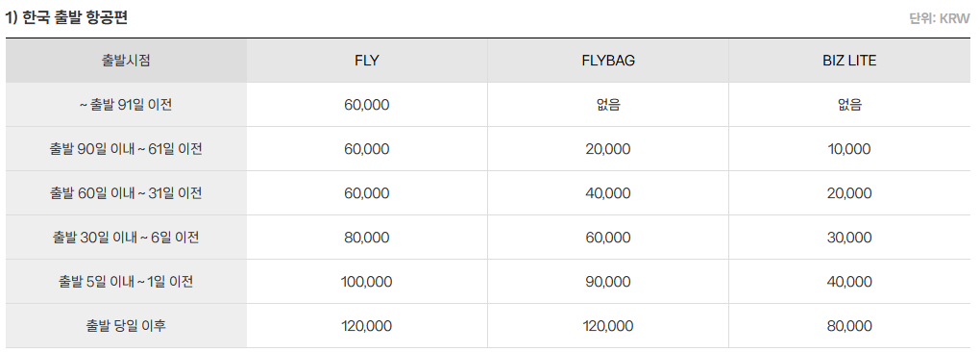Viewport: 980px width, 352px height.
Task: Click the '출발 90일 이내 ~ 61일 이전' row label
Action: tap(126, 149)
